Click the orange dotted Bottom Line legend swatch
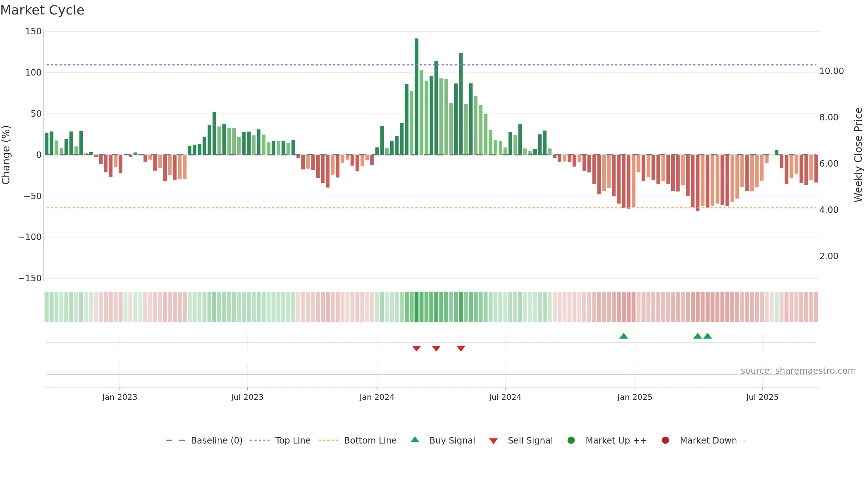868x488 pixels. coord(328,440)
